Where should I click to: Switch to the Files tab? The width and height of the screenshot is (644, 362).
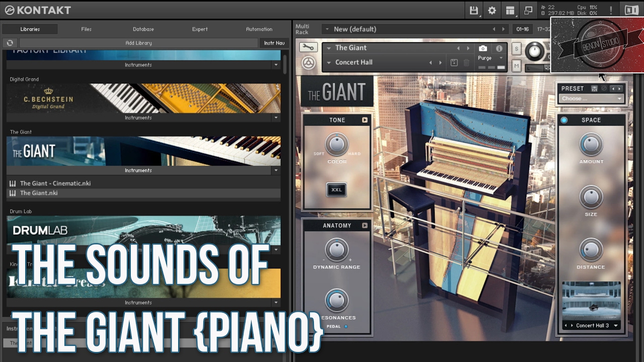pos(87,29)
